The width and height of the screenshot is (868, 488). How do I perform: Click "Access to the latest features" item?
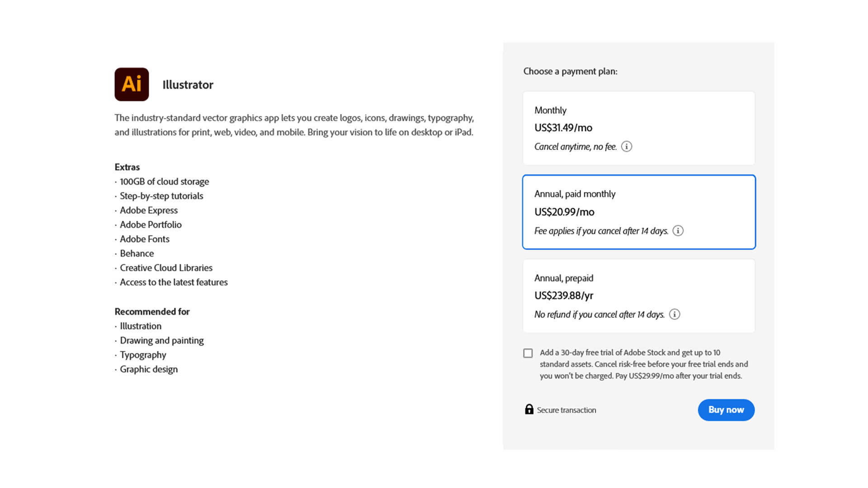coord(174,282)
